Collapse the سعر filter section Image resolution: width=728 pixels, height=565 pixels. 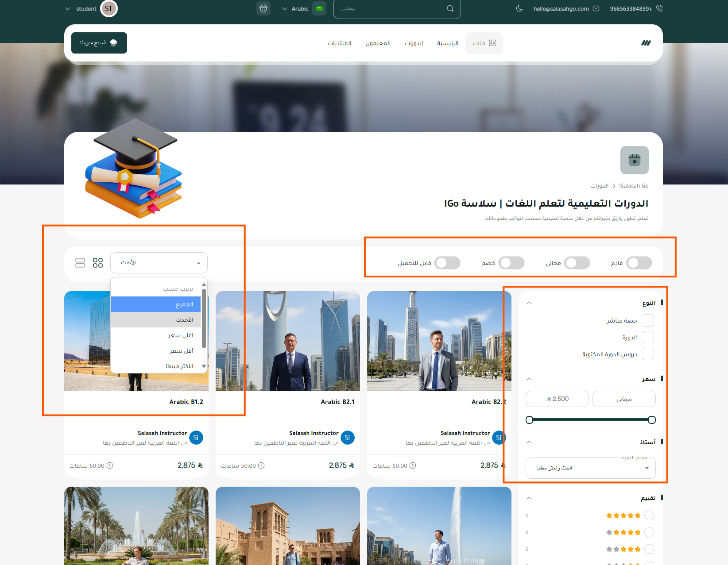529,379
